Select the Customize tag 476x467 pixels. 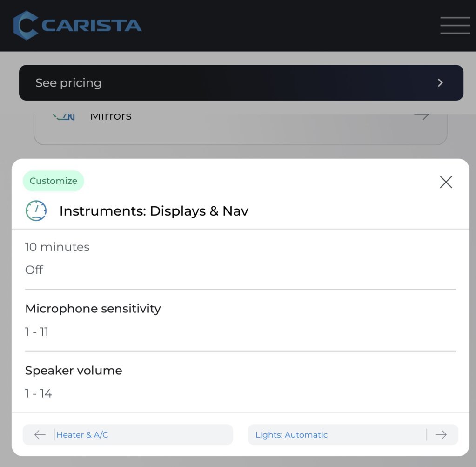[x=54, y=181]
